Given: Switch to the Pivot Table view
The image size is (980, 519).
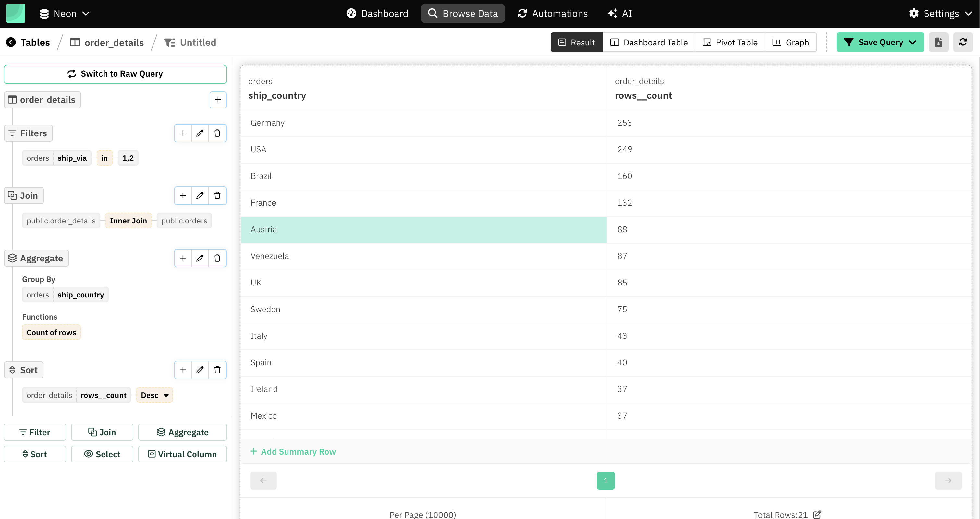Looking at the screenshot, I should point(730,42).
